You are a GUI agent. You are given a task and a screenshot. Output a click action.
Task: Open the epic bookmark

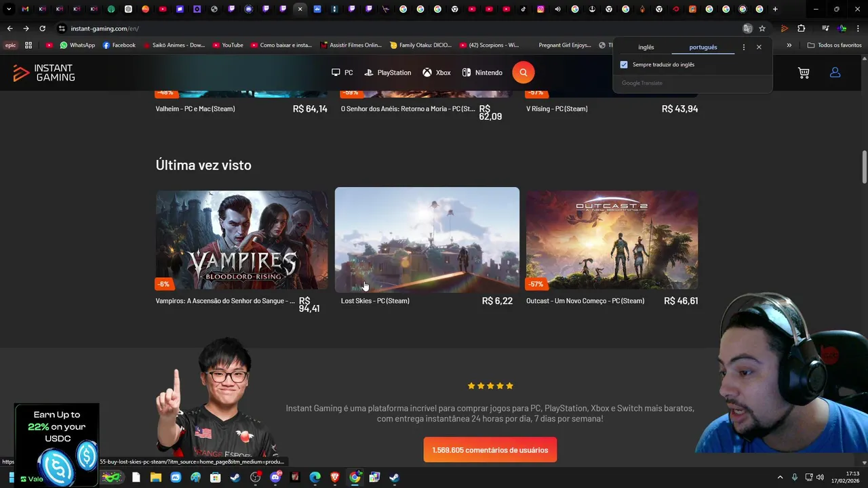[10, 45]
